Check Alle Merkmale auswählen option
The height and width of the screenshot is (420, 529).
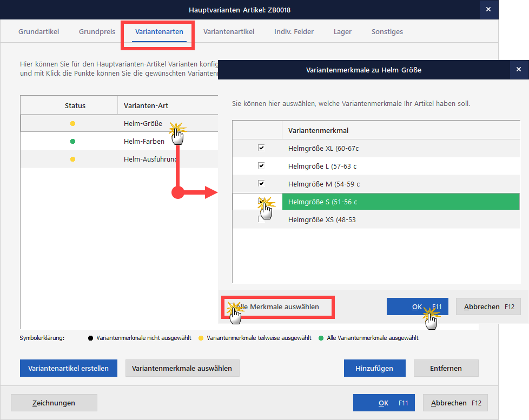tap(232, 306)
